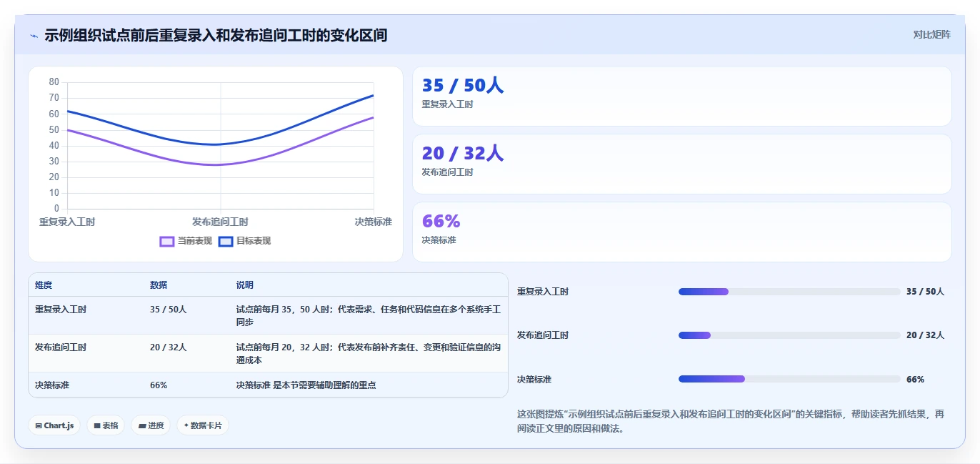Image resolution: width=980 pixels, height=464 pixels.
Task: Open the 35 / 50人 data card
Action: [682, 97]
